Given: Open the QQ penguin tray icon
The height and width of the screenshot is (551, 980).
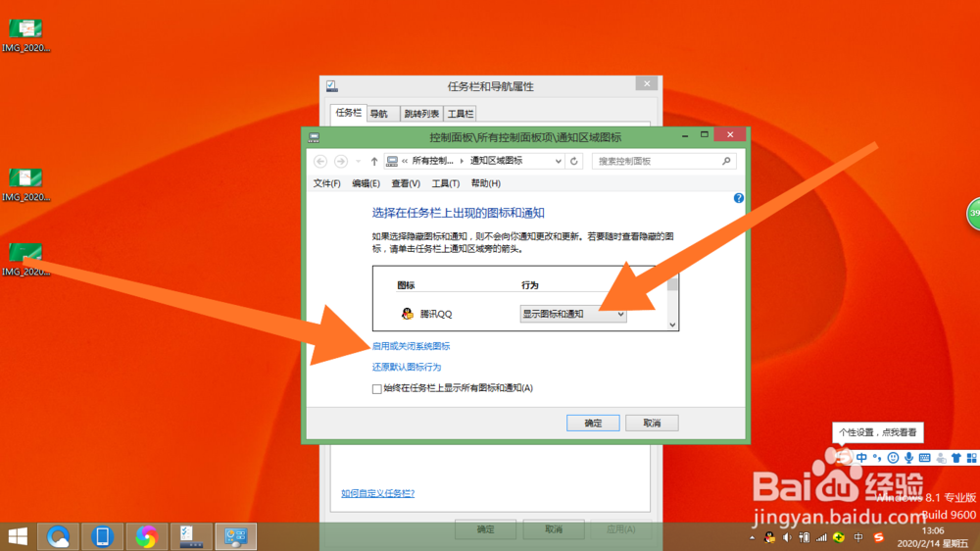Looking at the screenshot, I should 769,537.
